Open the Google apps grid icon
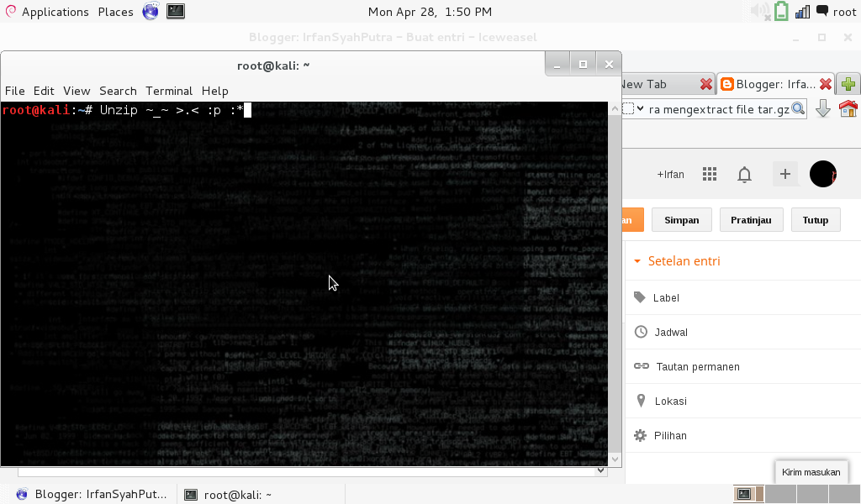This screenshot has height=504, width=861. click(709, 174)
